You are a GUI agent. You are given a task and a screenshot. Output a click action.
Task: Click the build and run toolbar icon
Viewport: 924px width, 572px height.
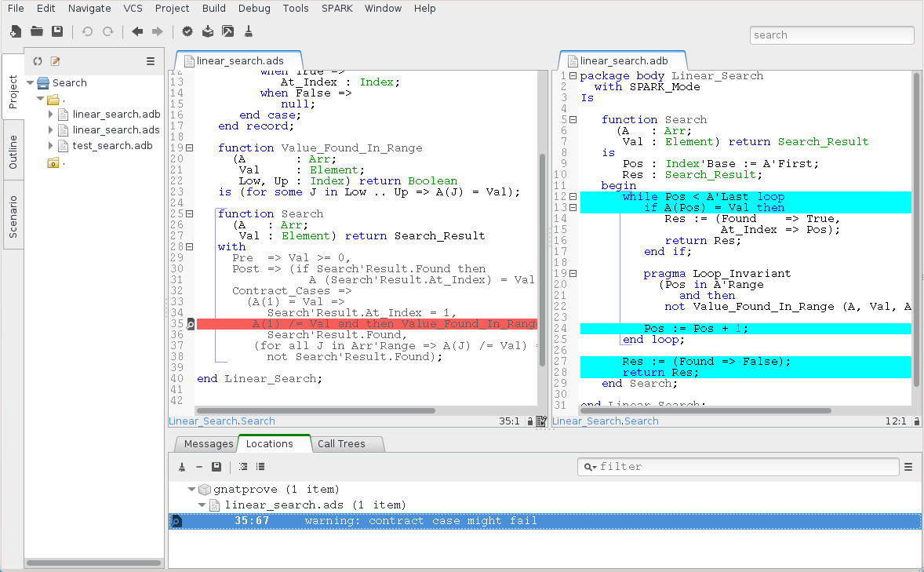228,31
